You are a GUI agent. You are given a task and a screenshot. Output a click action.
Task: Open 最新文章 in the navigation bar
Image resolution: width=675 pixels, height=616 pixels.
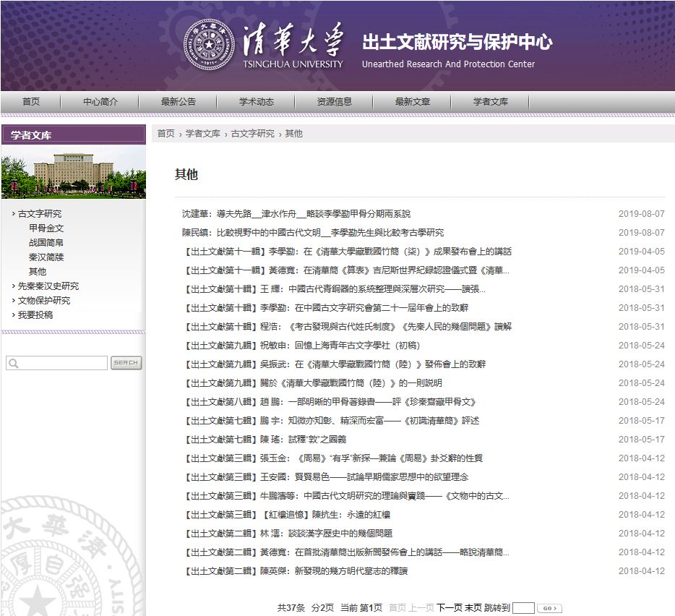point(413,102)
